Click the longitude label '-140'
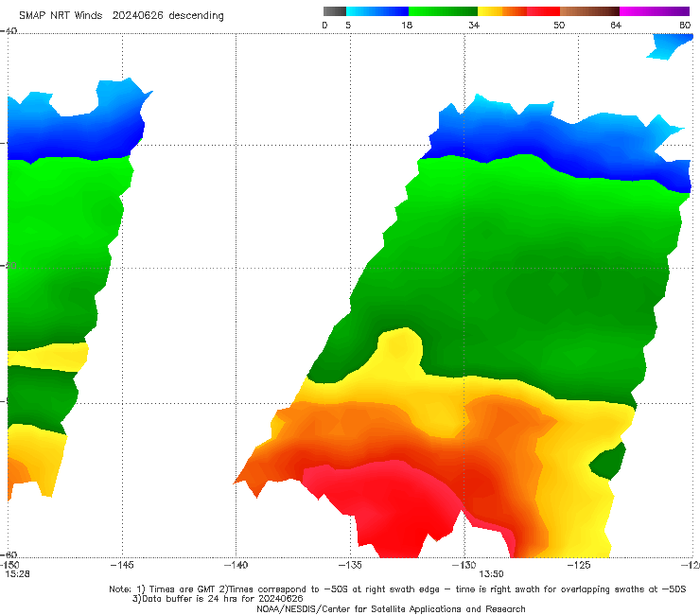 [236, 565]
